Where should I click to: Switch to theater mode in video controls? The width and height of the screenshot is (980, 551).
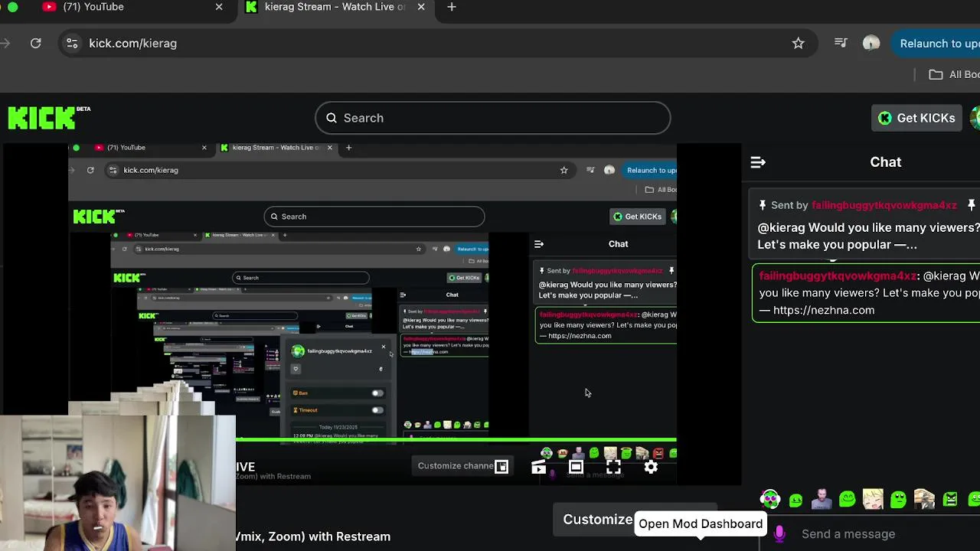576,466
